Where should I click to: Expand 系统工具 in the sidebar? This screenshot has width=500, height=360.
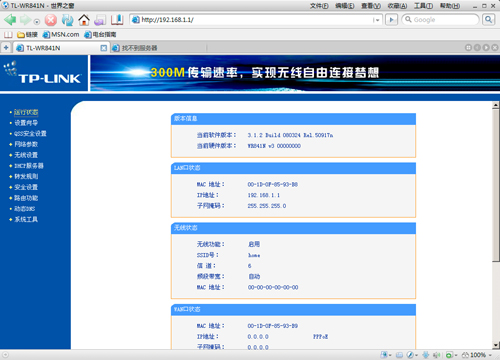[26, 219]
